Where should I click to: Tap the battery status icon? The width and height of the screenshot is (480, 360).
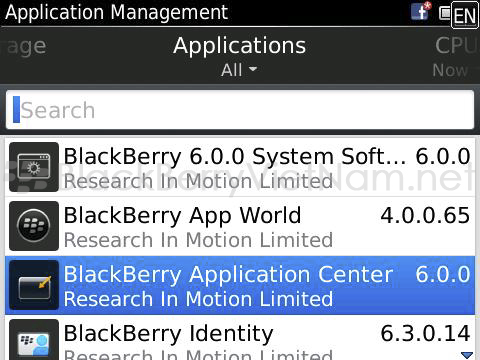pyautogui.click(x=445, y=13)
